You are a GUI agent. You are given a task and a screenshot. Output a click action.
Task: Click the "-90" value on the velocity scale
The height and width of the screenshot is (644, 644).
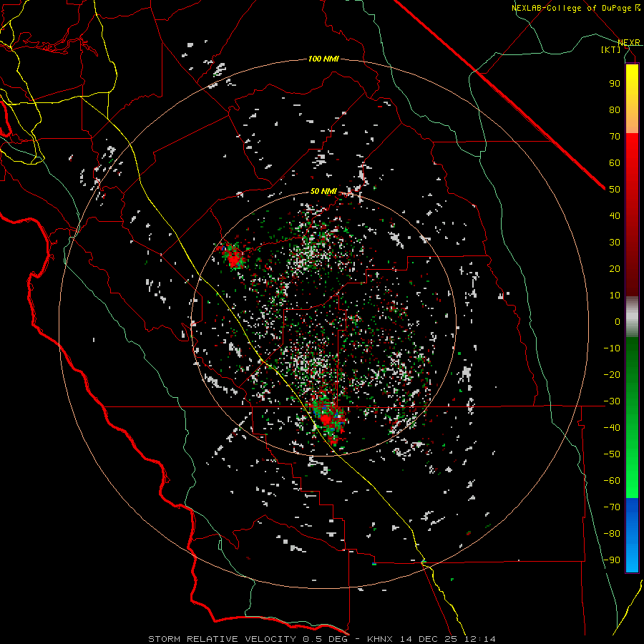pyautogui.click(x=612, y=560)
